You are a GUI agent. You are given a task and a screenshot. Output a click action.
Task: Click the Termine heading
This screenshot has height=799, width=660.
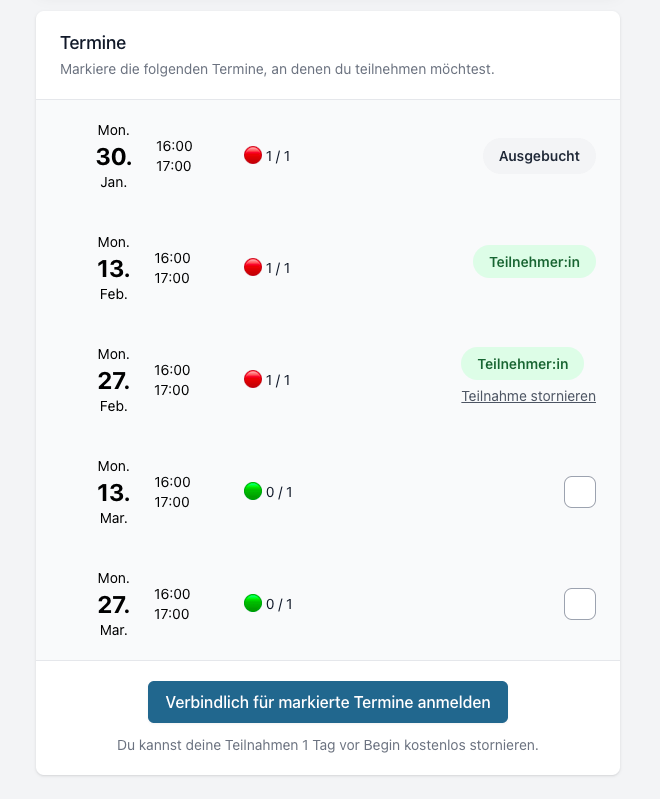93,43
